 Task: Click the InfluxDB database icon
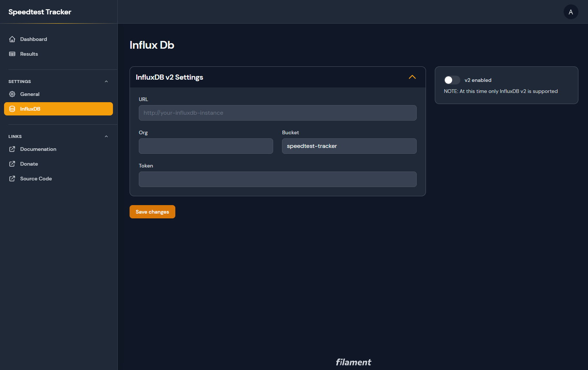click(12, 109)
